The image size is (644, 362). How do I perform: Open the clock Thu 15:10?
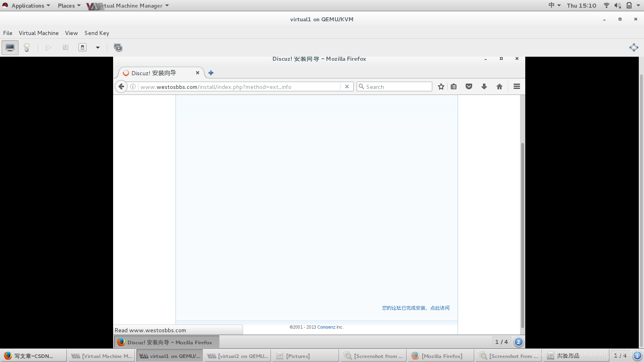point(582,5)
